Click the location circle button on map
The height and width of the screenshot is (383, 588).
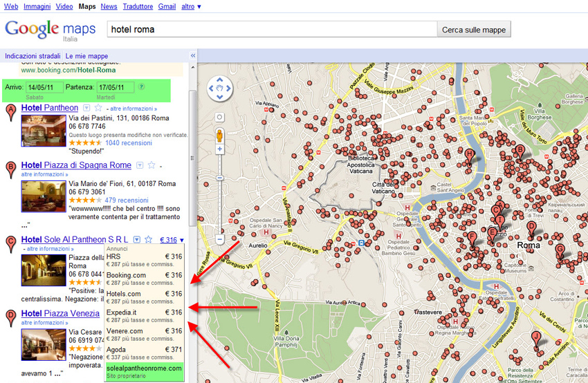220,118
